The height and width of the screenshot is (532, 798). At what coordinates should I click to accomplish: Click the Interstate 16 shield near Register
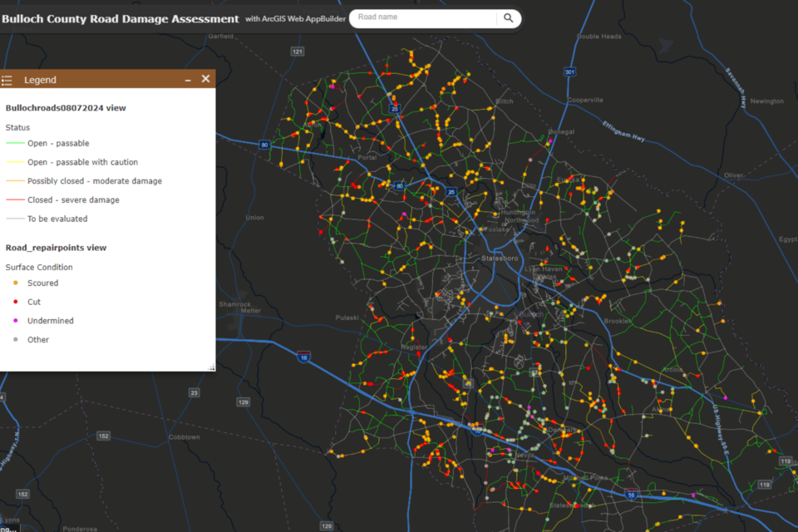tap(304, 357)
